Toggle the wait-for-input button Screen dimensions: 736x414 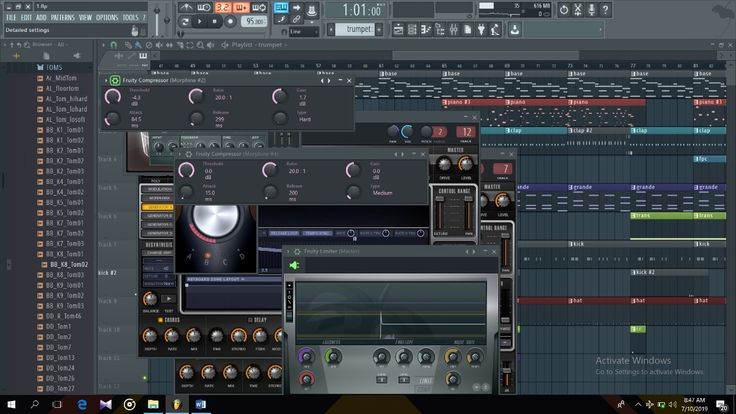coord(204,8)
